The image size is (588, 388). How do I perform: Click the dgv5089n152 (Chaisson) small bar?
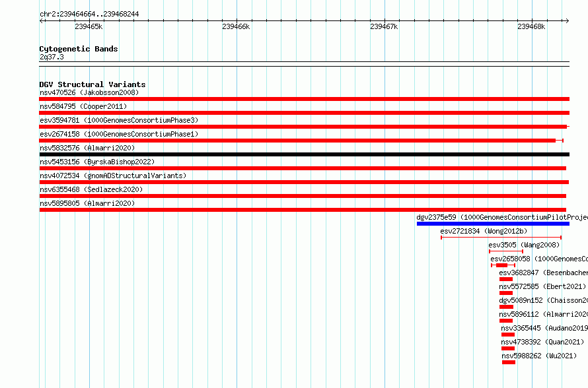click(x=506, y=307)
